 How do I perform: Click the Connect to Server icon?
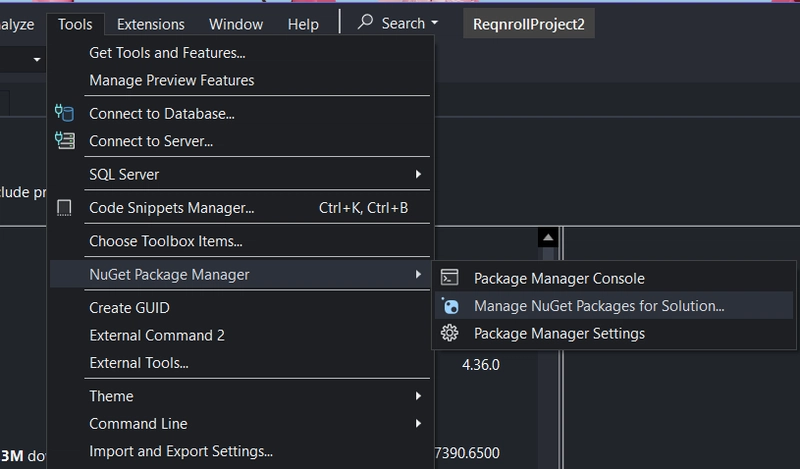[65, 141]
